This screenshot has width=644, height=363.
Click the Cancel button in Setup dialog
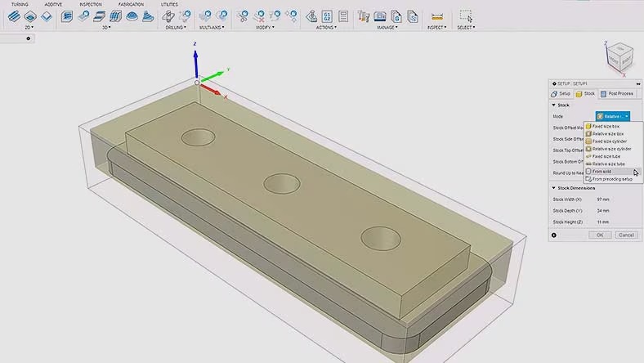tap(625, 235)
